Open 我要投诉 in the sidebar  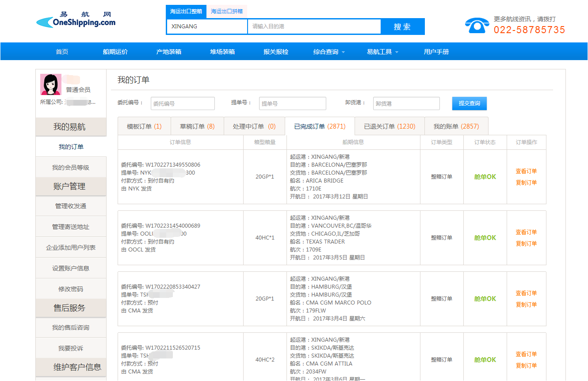tap(71, 348)
